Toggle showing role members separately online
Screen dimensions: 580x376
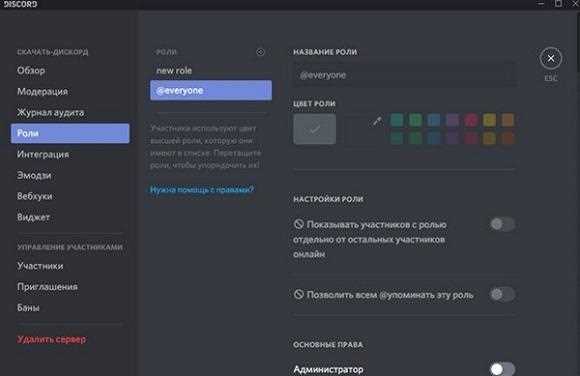click(x=502, y=224)
